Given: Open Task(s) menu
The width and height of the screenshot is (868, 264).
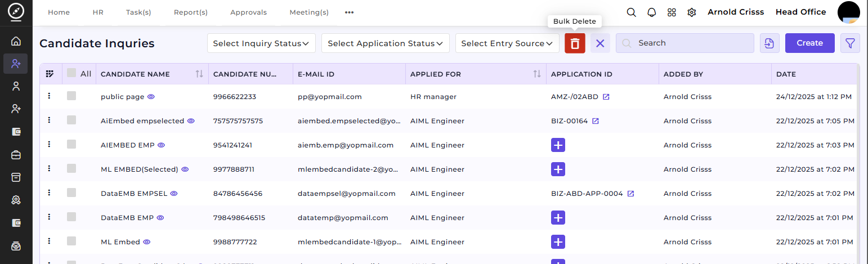Looking at the screenshot, I should (138, 12).
